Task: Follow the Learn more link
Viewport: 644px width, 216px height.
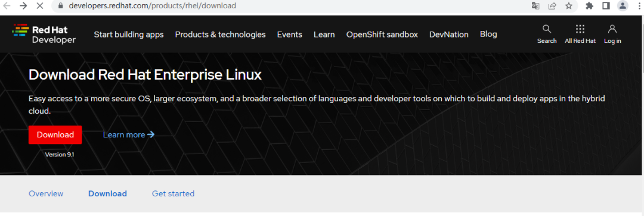Action: coord(129,134)
